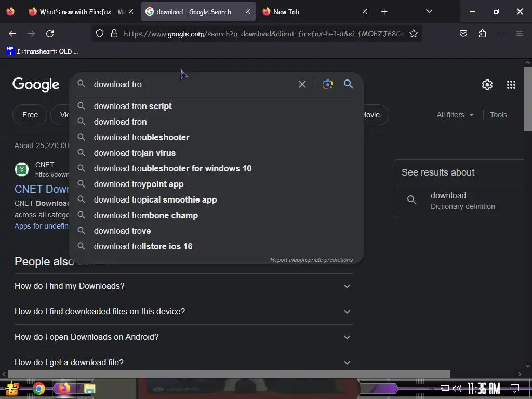The width and height of the screenshot is (532, 399).
Task: Save page to Pocket
Action: (x=463, y=33)
